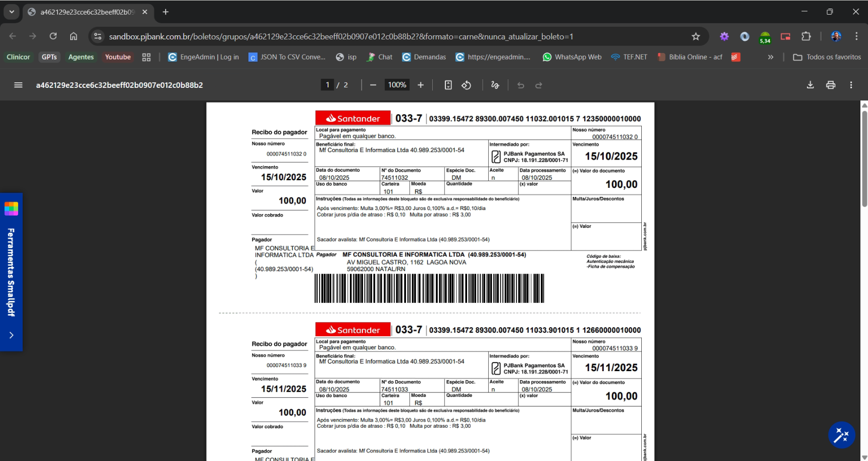This screenshot has height=461, width=868.
Task: Open the Youtube bookmark
Action: [x=118, y=57]
